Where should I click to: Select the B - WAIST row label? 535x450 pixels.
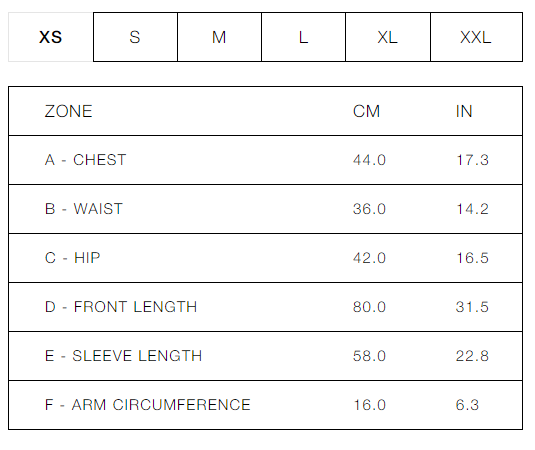pos(84,209)
